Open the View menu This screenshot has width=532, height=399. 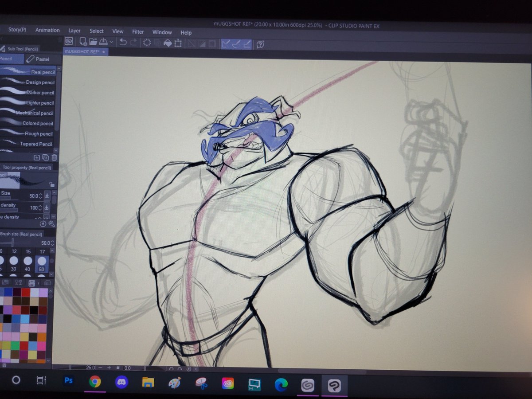coord(118,31)
